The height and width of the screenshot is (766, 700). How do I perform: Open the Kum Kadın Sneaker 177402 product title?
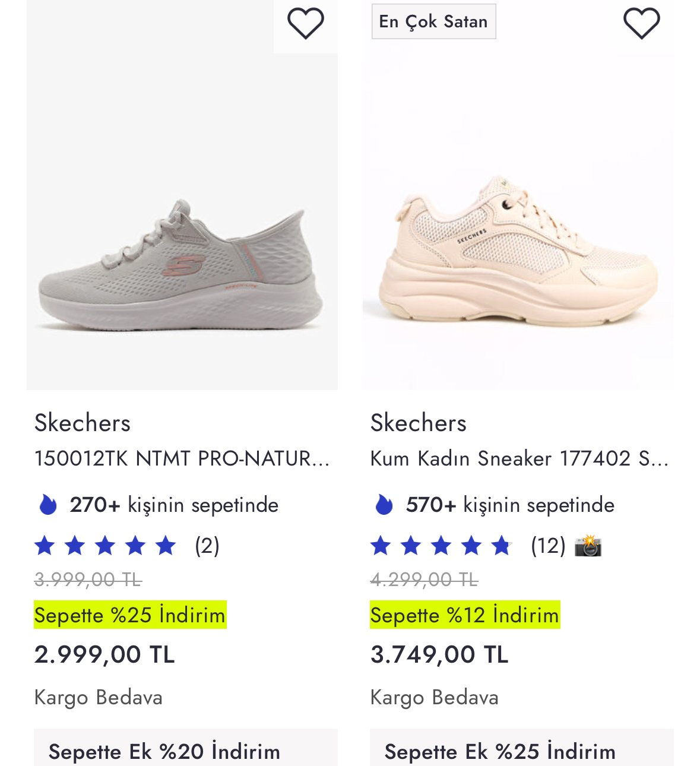click(520, 458)
